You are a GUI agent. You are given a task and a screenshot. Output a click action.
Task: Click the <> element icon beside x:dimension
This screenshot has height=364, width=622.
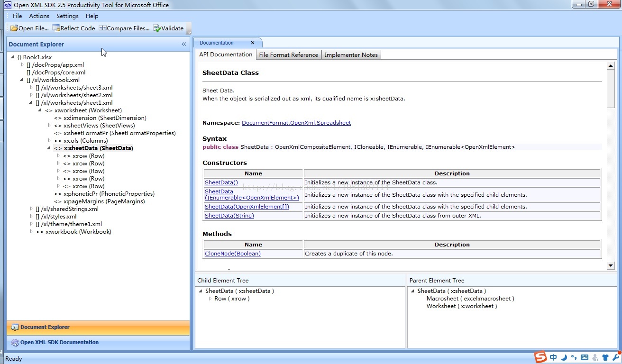[x=58, y=118]
